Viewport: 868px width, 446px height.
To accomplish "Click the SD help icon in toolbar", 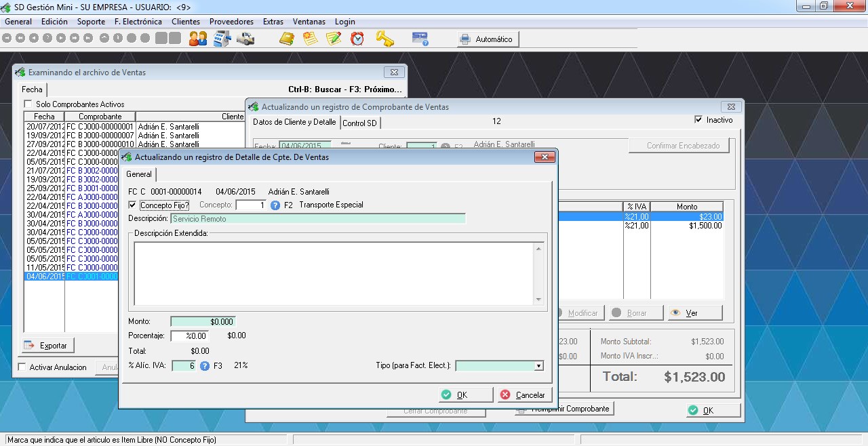I will point(420,39).
